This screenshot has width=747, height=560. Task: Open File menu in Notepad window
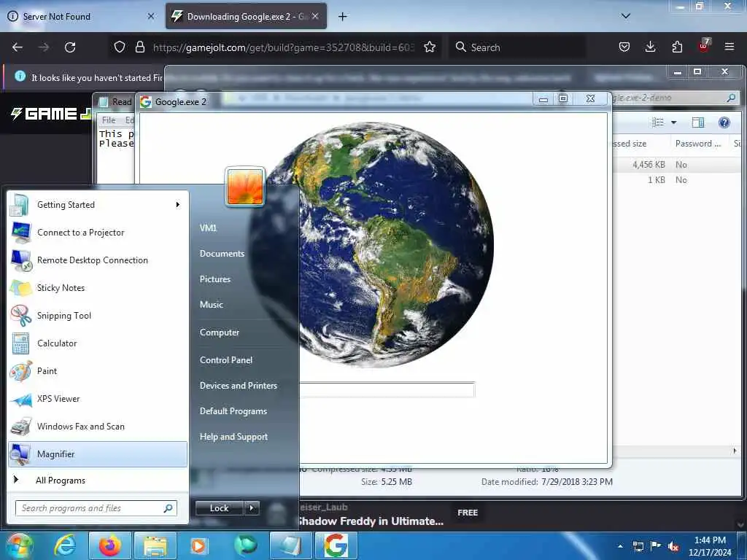(x=109, y=120)
